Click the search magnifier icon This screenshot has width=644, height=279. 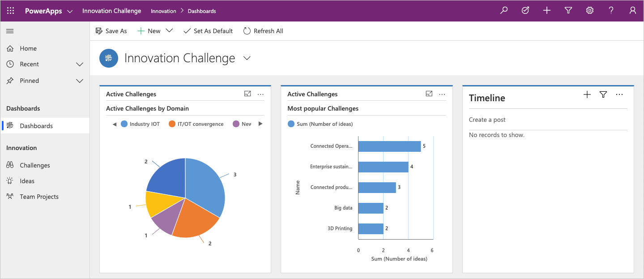(504, 11)
